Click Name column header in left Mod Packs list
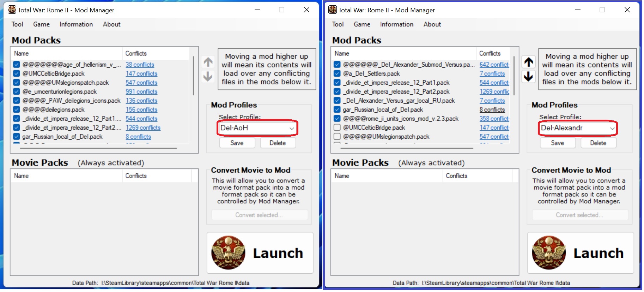Viewport: 644px width, 292px height. tap(67, 53)
